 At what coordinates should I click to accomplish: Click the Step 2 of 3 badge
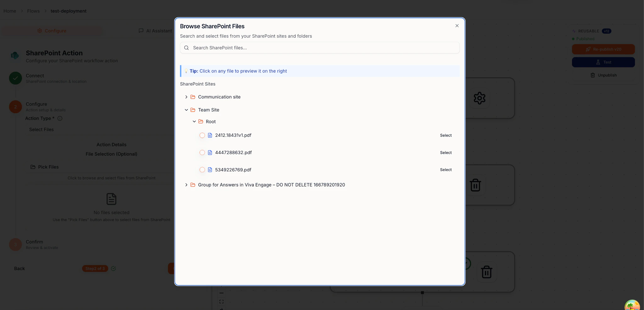coord(95,268)
